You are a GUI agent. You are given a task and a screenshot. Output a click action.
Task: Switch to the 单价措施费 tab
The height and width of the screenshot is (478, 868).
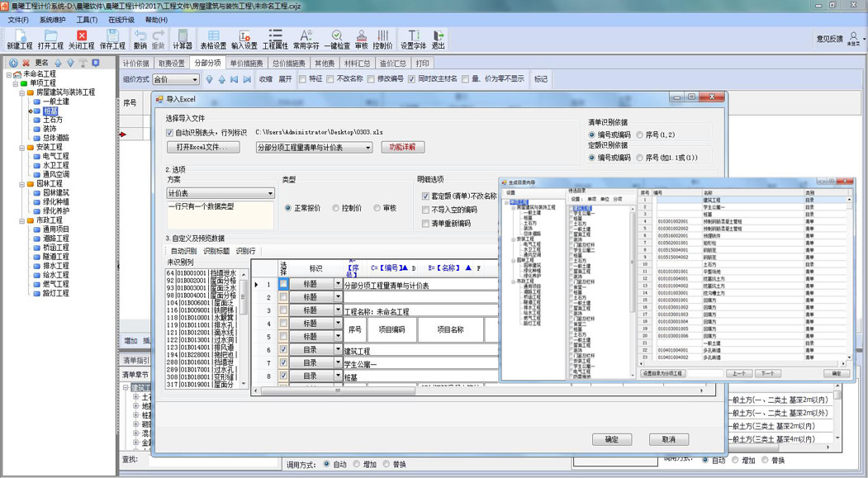(x=246, y=64)
